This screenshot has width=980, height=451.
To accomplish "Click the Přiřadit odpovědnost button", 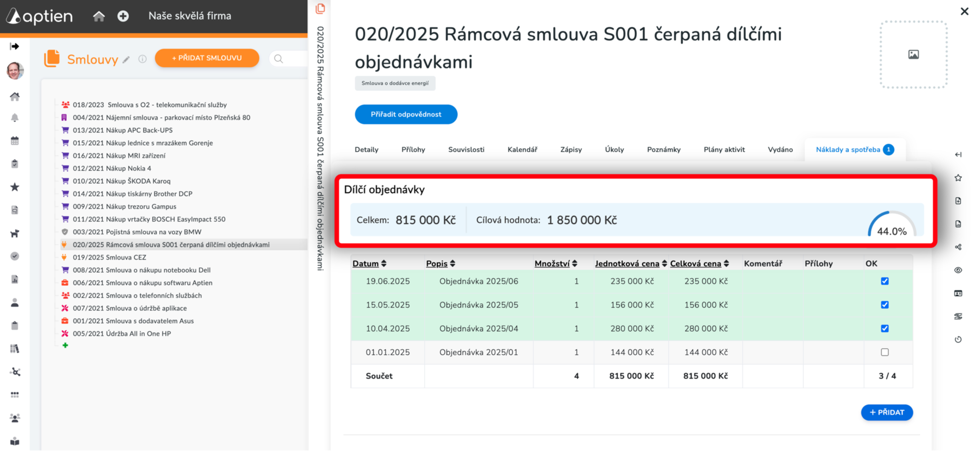I will pyautogui.click(x=406, y=114).
